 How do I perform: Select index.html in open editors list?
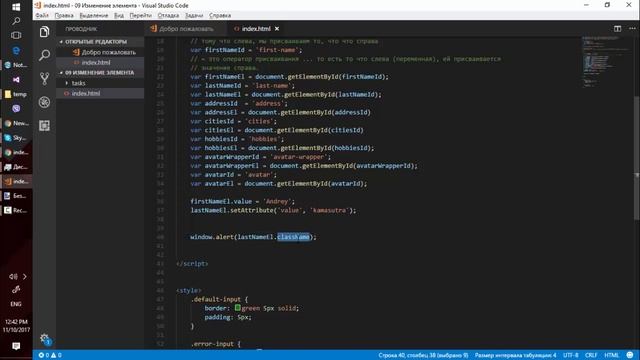pyautogui.click(x=100, y=62)
